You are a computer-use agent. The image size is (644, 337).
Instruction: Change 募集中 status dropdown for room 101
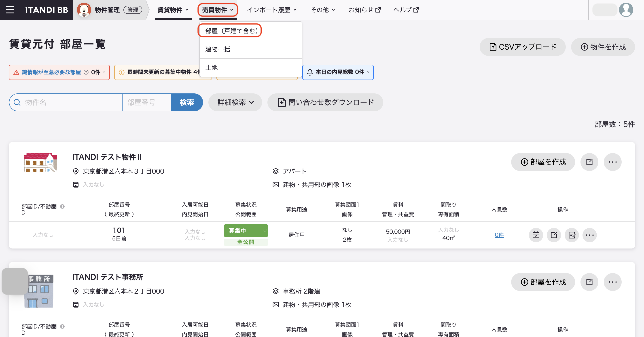pyautogui.click(x=246, y=230)
